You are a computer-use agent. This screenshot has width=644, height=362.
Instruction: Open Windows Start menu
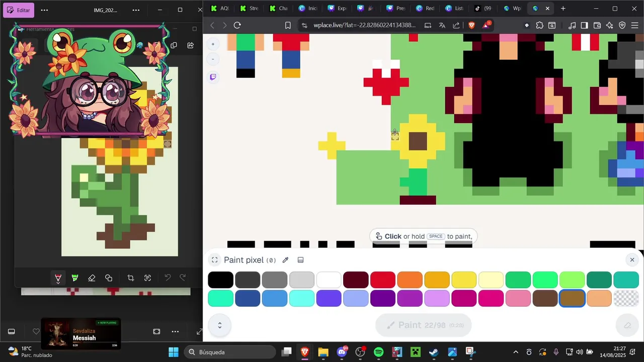coord(173,352)
